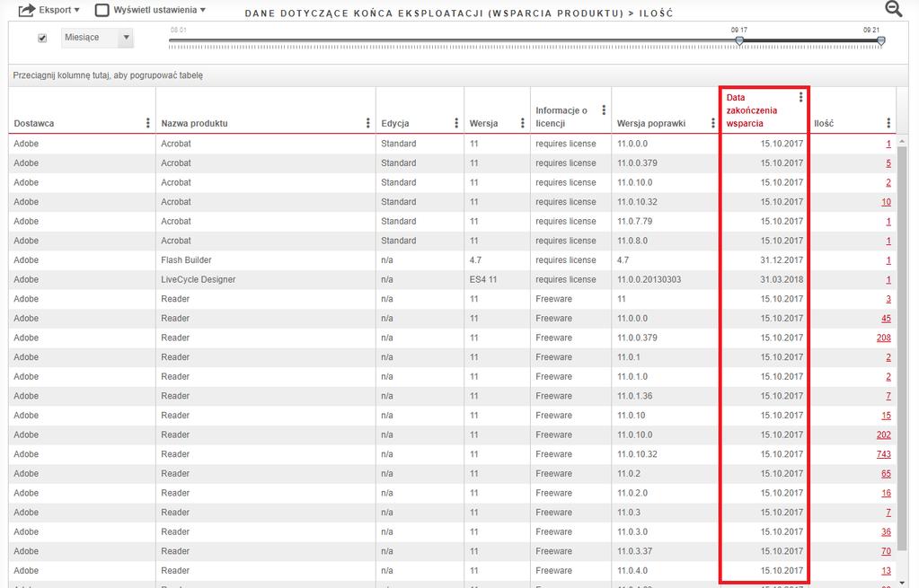Open quantity link 5 for Acrobat 11.0.0.379
Viewport: 919px width, 588px height.
888,162
